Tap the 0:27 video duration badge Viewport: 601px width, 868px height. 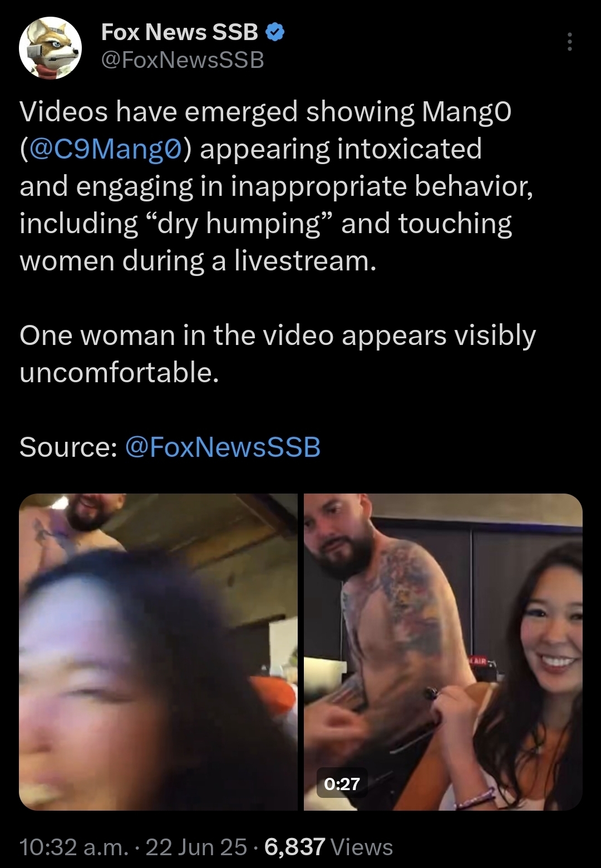tap(342, 784)
